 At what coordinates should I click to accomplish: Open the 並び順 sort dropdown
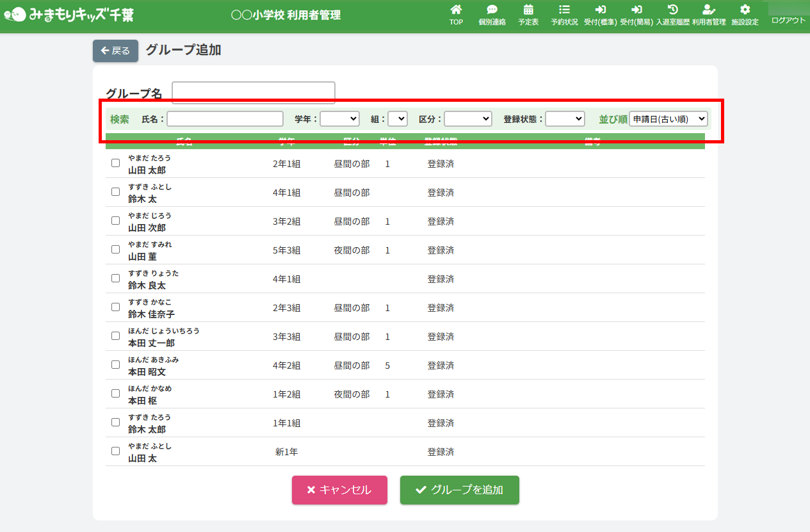(668, 119)
